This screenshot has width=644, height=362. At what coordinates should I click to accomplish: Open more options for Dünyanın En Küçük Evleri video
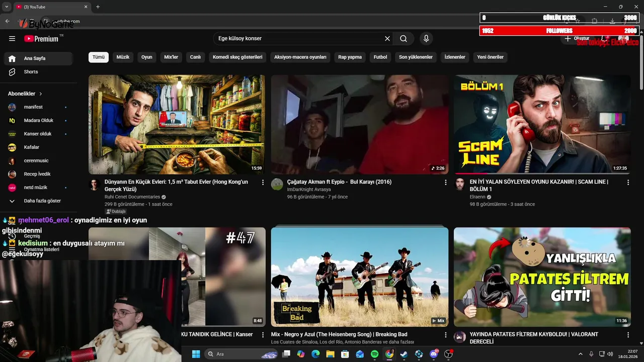(x=263, y=183)
